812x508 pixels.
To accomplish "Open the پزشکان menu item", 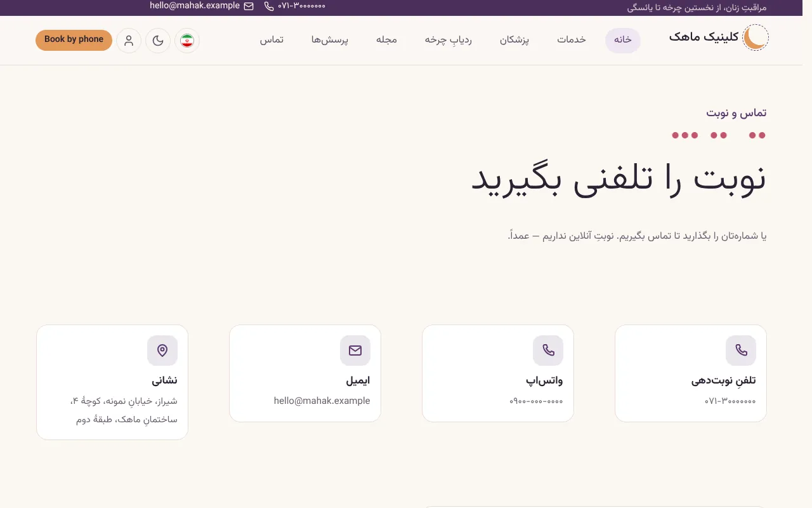I will (514, 39).
